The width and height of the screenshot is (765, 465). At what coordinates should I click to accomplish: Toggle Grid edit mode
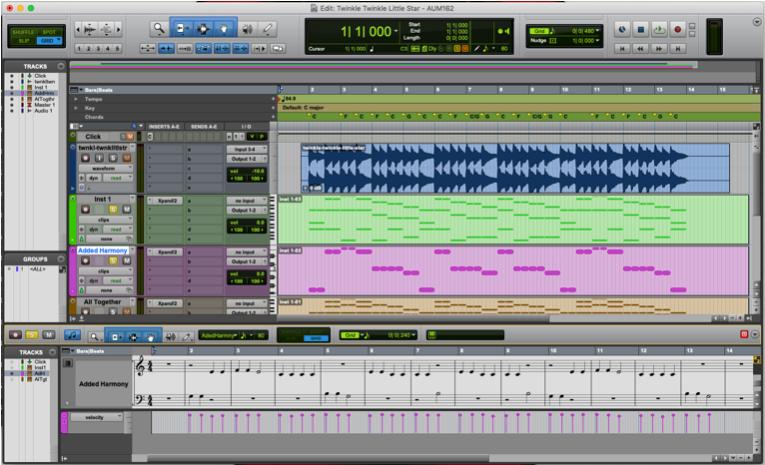(x=49, y=40)
